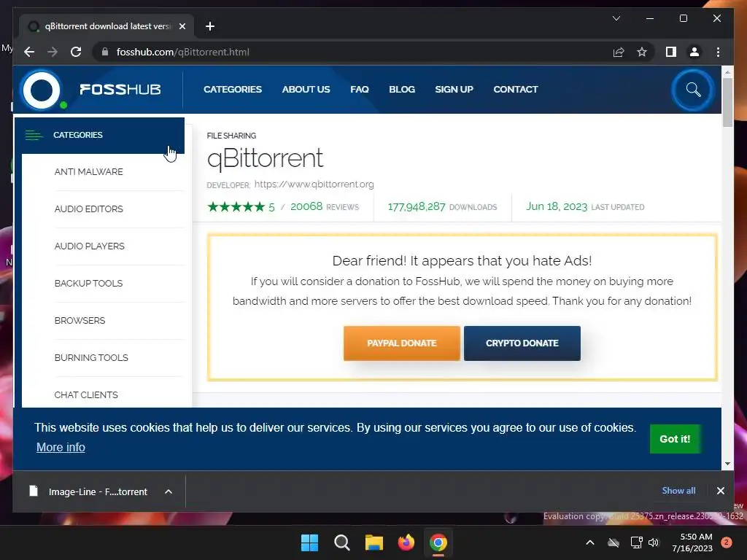
Task: Click the Crypto Donate button
Action: point(522,343)
